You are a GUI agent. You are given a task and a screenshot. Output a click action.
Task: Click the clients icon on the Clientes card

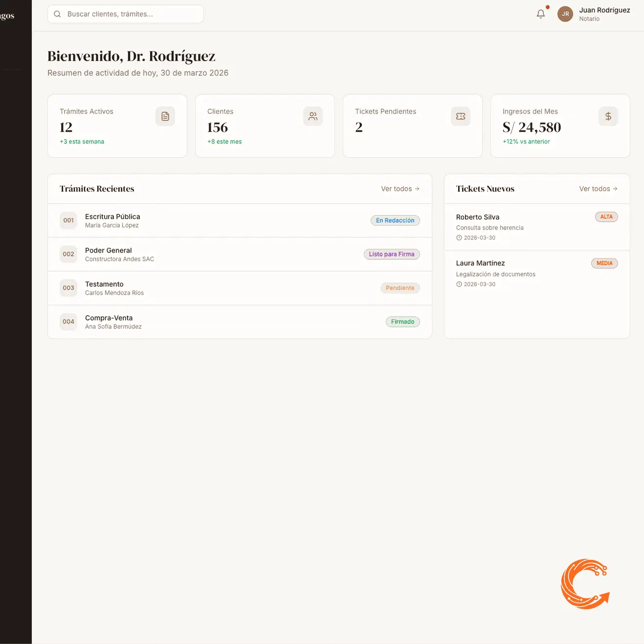pos(312,116)
